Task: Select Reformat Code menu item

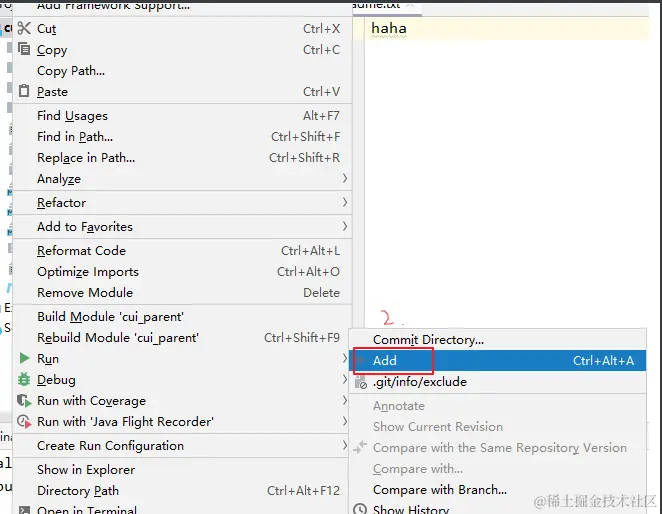Action: (183, 250)
